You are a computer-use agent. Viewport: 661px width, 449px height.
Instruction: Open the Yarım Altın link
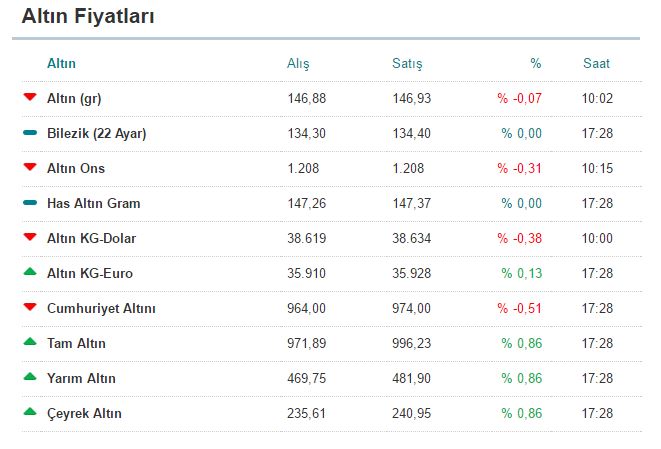click(x=81, y=378)
